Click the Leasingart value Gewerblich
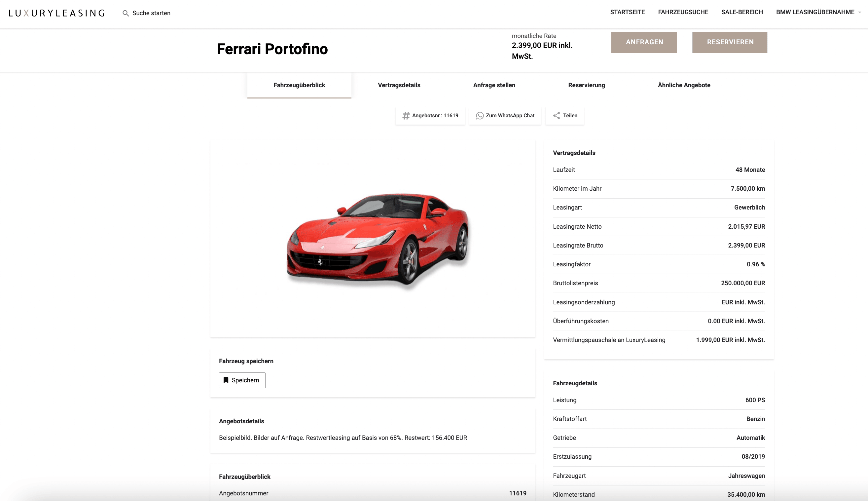Screen dimensions: 868x501 tap(749, 208)
